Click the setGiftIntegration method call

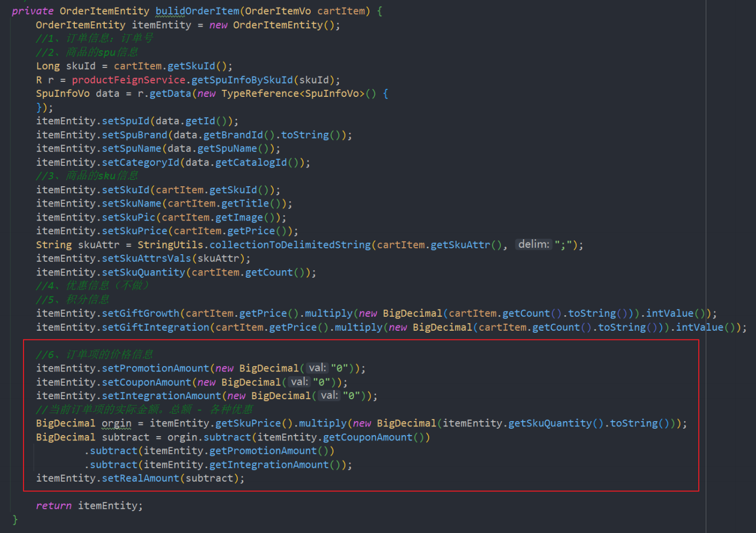[x=156, y=327]
